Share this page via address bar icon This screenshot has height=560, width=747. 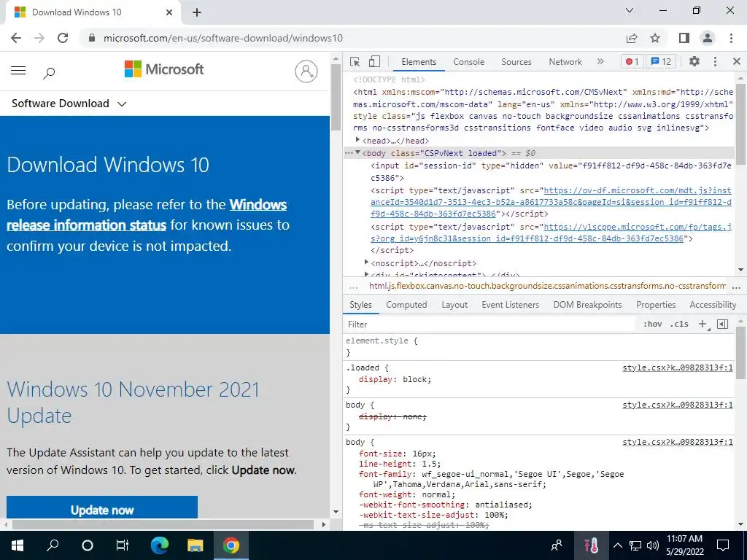click(x=632, y=38)
